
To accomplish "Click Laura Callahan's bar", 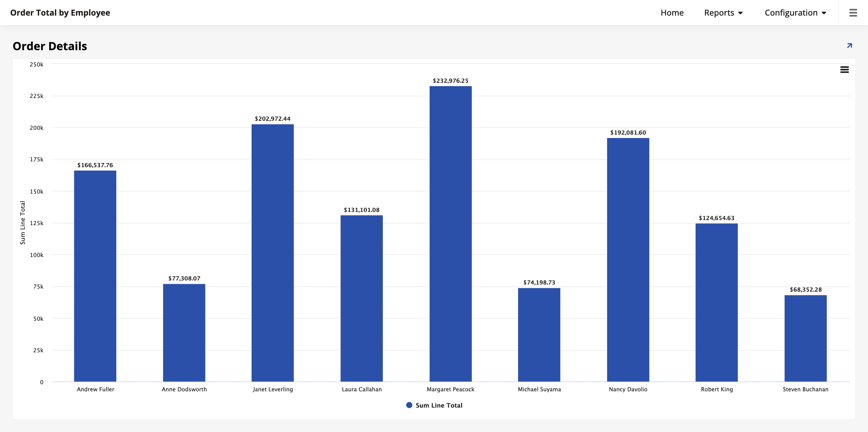I will point(361,298).
